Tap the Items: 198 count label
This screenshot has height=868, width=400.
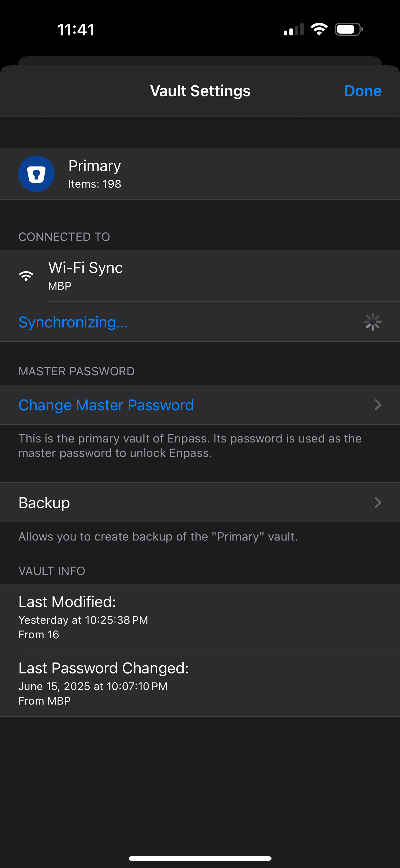coord(95,184)
